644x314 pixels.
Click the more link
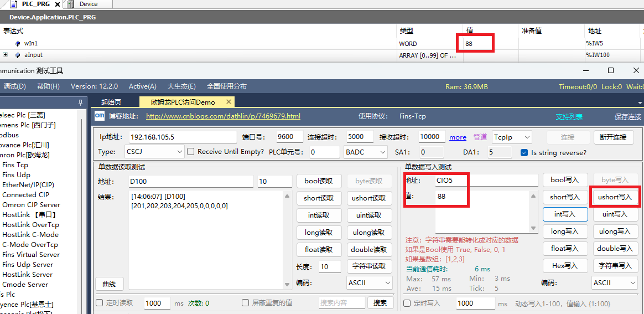tap(458, 137)
